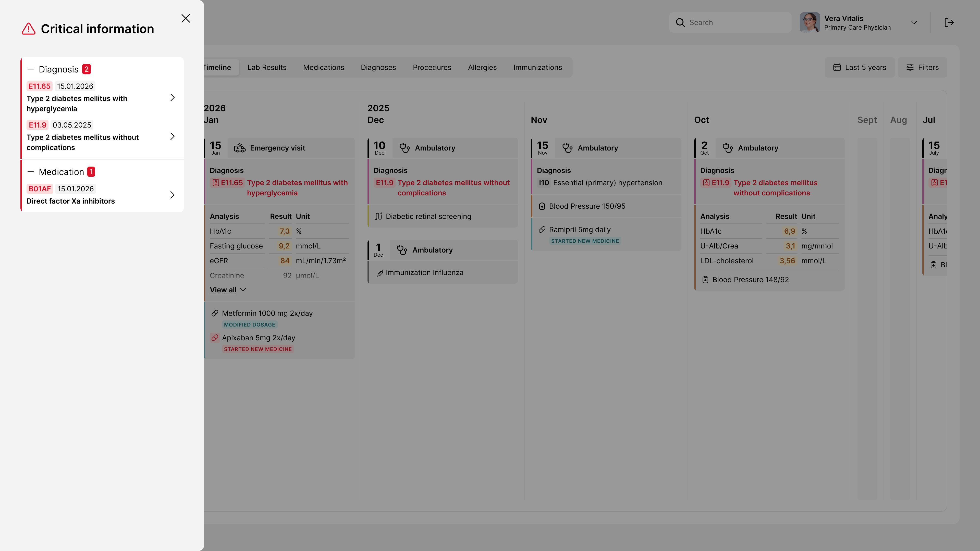The height and width of the screenshot is (551, 980).
Task: Open the Last 5 years date range
Action: click(x=859, y=67)
